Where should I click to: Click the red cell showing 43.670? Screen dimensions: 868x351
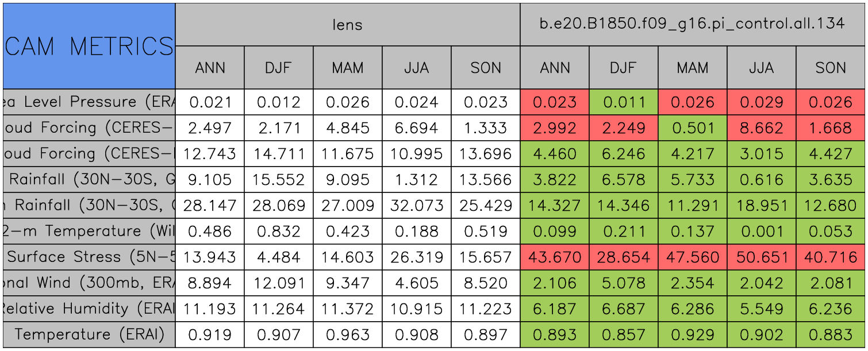click(555, 257)
